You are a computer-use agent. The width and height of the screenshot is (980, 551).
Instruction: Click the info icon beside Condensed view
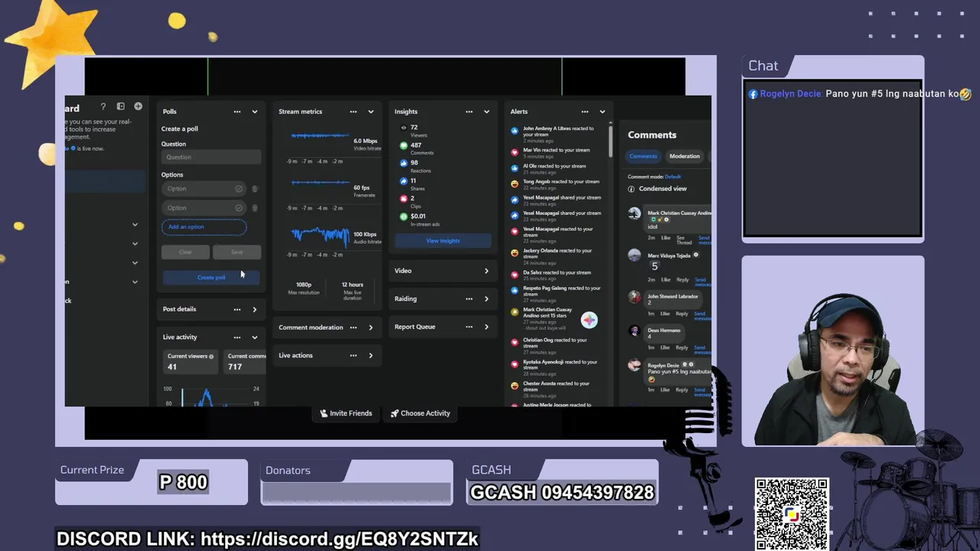pyautogui.click(x=632, y=189)
